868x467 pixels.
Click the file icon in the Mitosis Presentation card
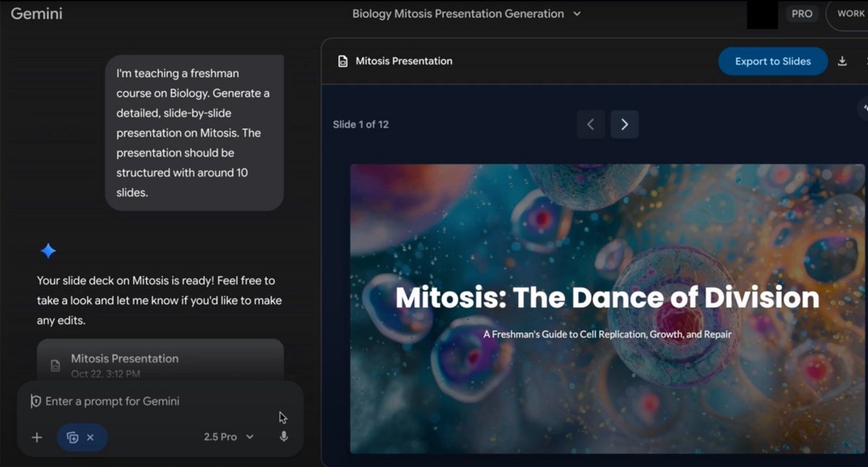click(56, 365)
